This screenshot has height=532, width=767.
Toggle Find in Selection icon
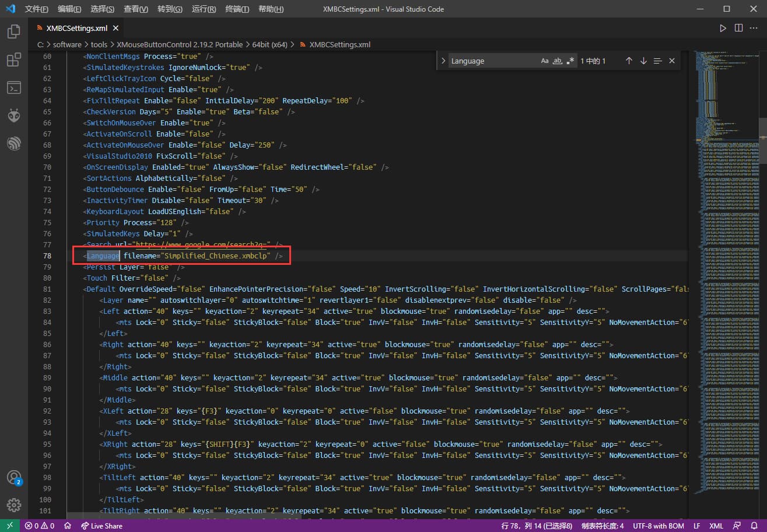(x=657, y=61)
